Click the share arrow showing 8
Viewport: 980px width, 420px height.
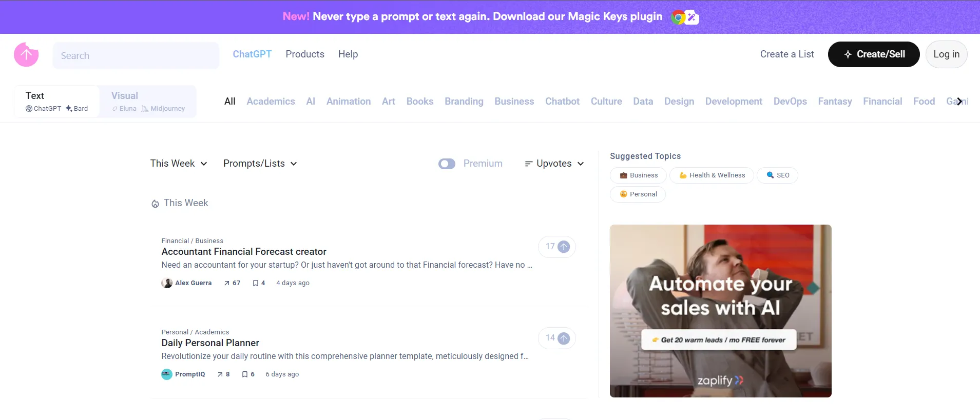[220, 374]
